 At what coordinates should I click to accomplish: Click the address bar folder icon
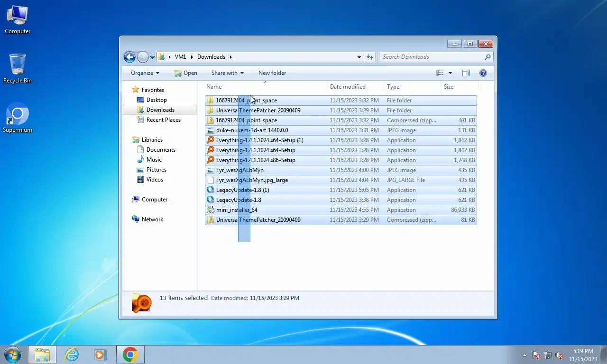tap(162, 57)
